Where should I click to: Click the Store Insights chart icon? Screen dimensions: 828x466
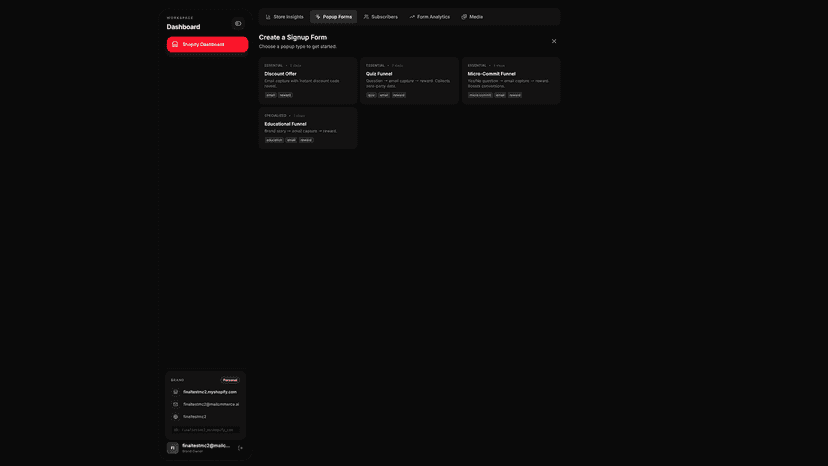[x=268, y=17]
